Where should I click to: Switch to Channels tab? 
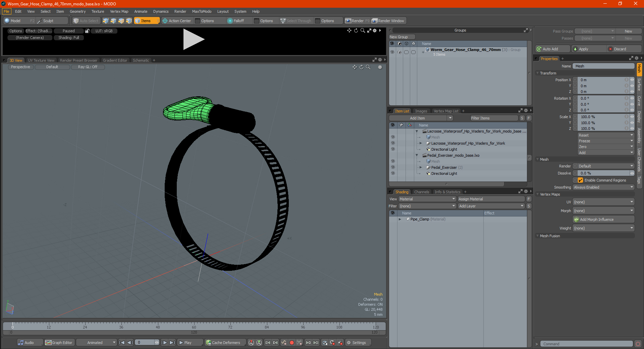(x=421, y=192)
